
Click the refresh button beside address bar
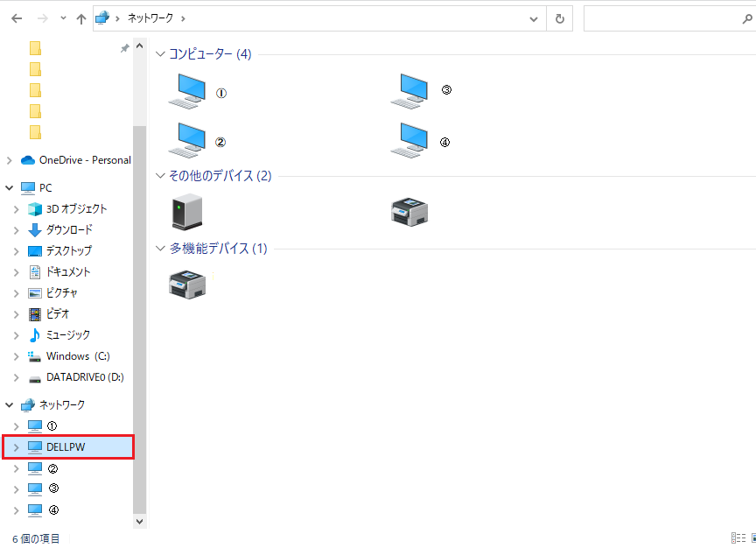(560, 18)
